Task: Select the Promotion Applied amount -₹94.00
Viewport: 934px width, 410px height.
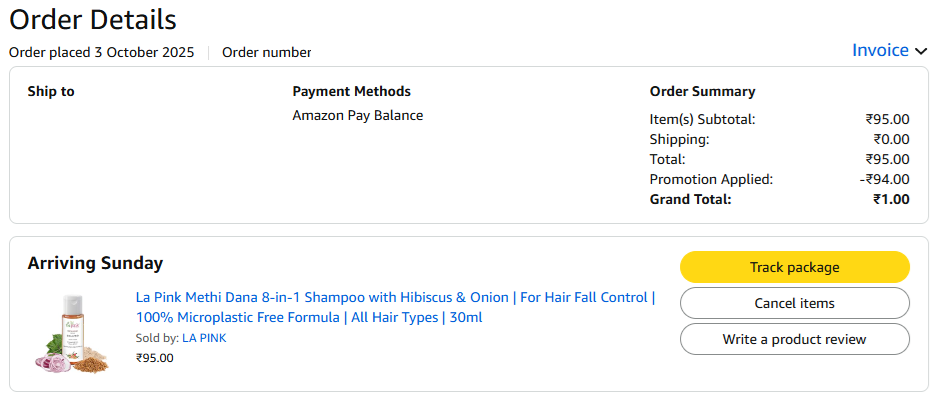Action: point(886,179)
